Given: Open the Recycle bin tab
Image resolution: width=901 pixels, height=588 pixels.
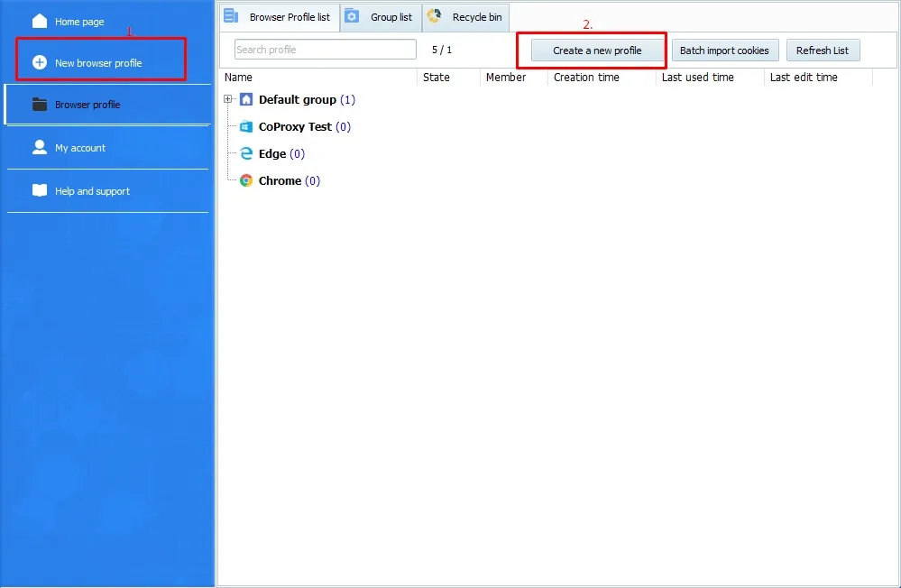Looking at the screenshot, I should click(466, 17).
